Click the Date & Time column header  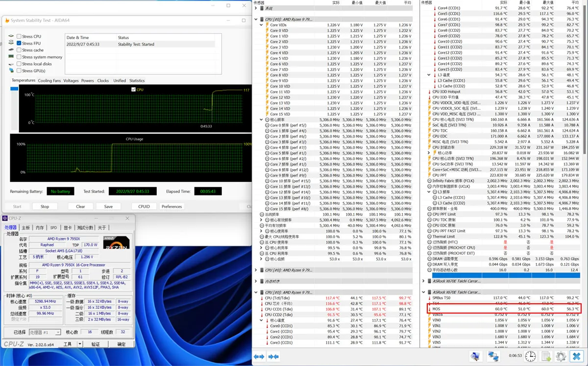coord(78,37)
